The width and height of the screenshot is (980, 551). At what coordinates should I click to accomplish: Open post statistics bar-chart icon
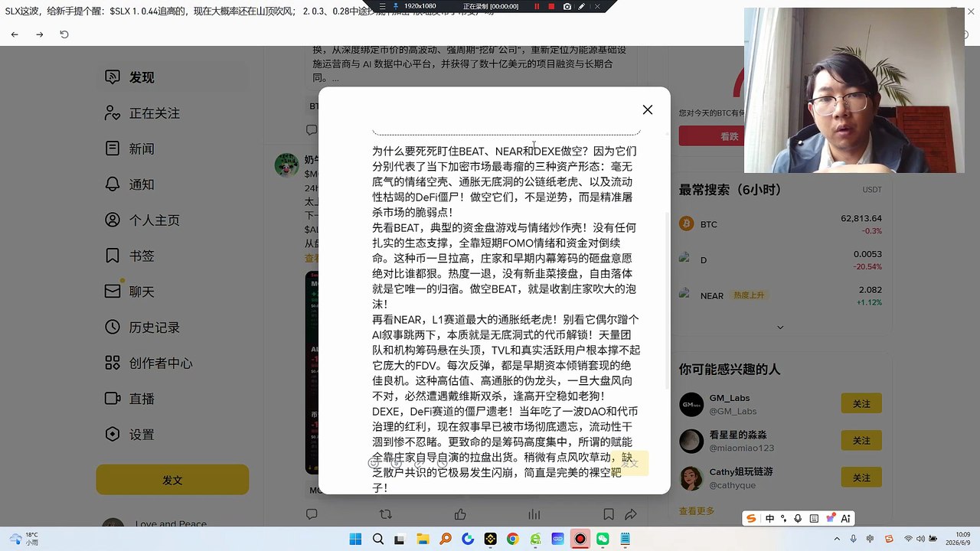(534, 515)
